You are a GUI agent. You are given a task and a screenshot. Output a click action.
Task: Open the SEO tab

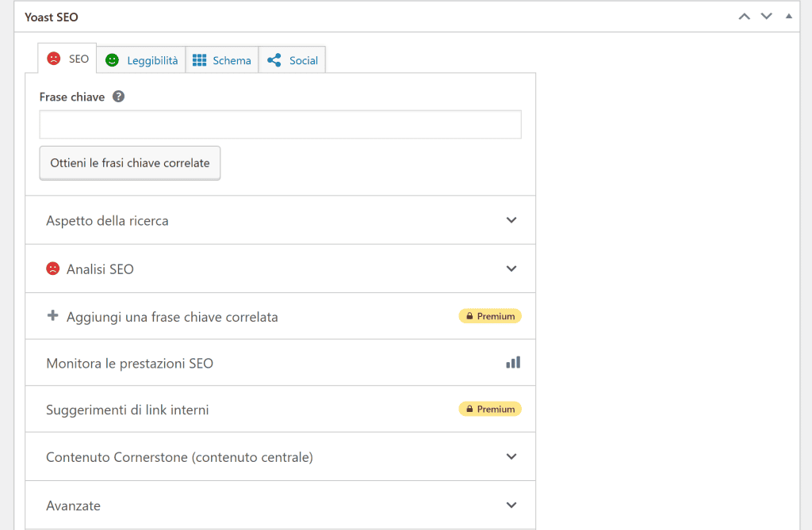(x=67, y=59)
